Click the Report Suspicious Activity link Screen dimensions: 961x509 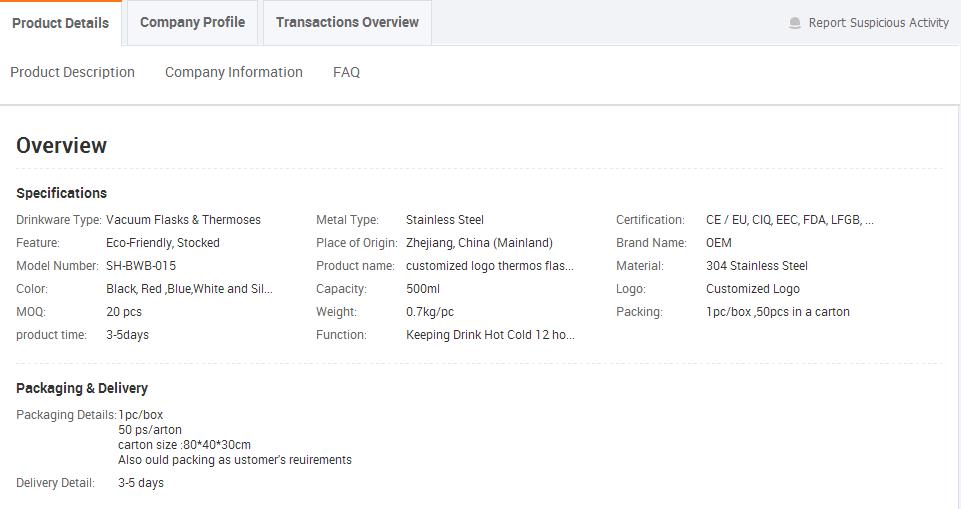[x=878, y=23]
